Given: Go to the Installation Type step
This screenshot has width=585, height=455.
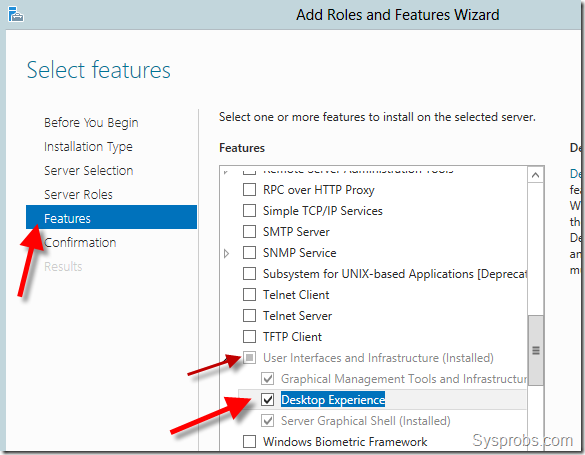Looking at the screenshot, I should tap(88, 147).
